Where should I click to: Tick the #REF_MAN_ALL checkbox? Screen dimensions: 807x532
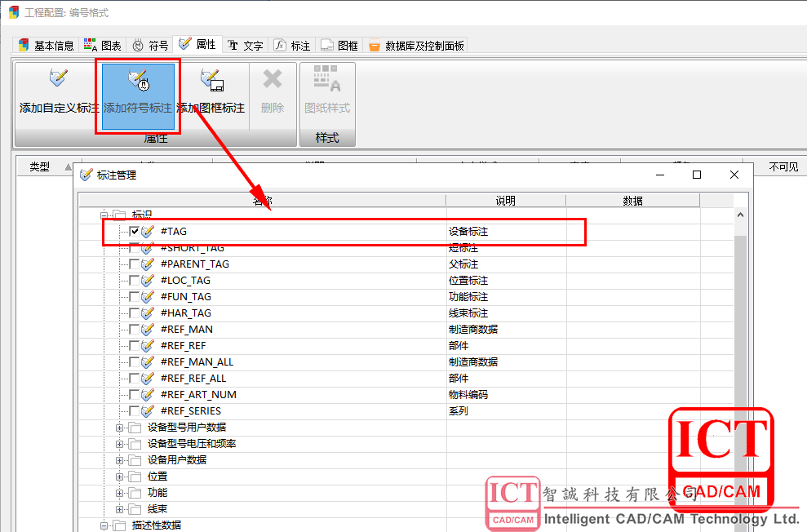[134, 362]
